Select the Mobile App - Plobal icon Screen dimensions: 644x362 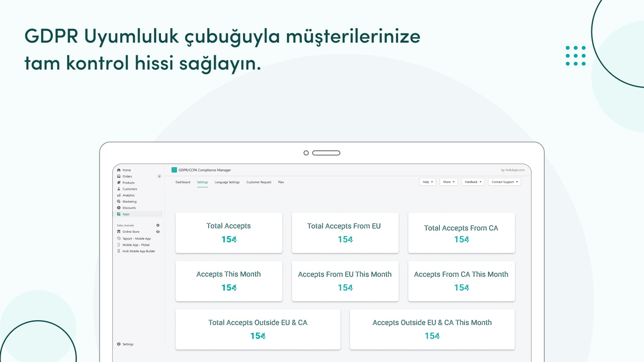119,245
